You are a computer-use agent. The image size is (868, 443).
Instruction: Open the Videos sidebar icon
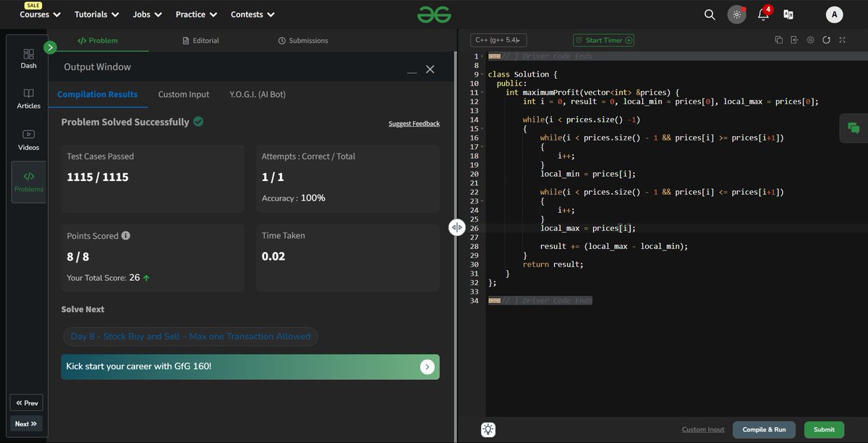click(29, 140)
